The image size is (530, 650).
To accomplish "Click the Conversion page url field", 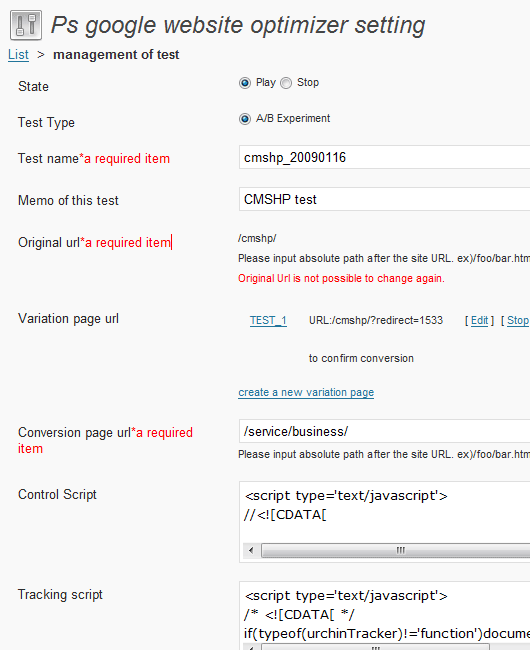I will coord(385,431).
